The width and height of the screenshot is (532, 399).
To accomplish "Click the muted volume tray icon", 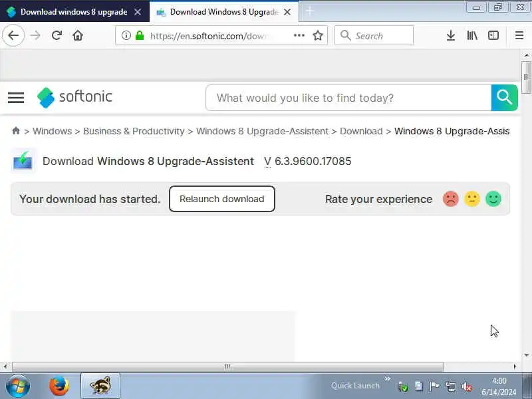I will point(467,386).
